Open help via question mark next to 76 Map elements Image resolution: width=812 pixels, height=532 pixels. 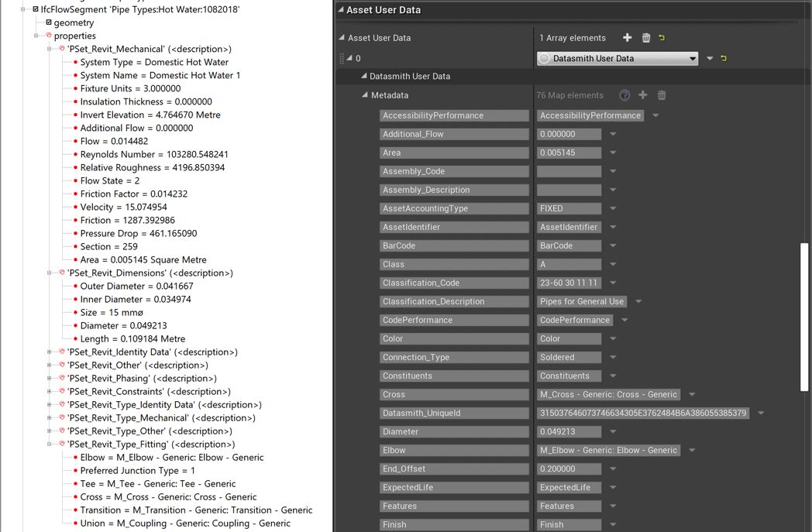[625, 94]
